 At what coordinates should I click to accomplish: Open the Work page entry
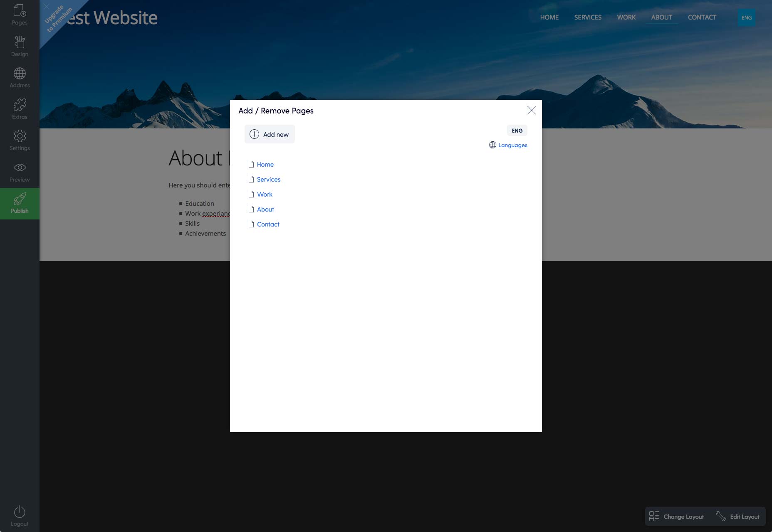tap(265, 195)
